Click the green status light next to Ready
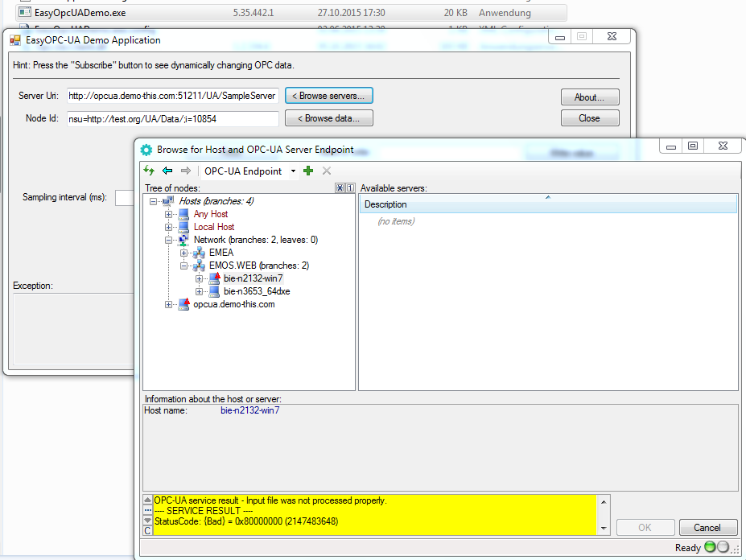Viewport: 746px width, 560px height. pyautogui.click(x=709, y=548)
